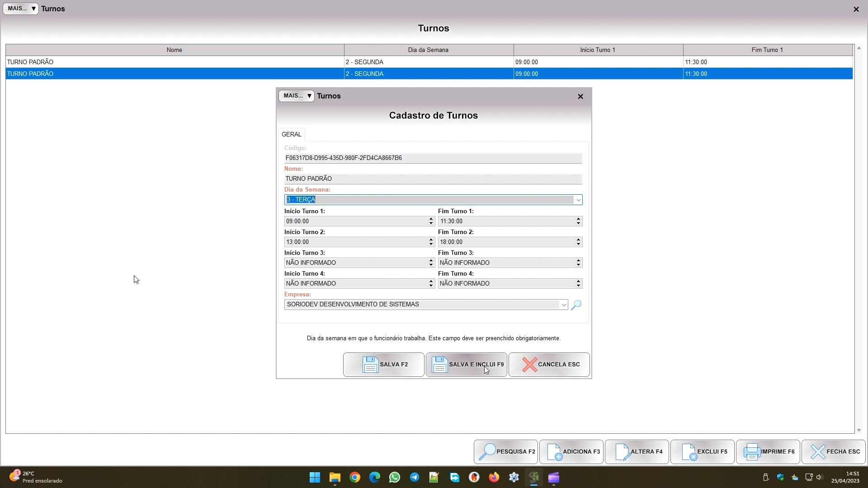The image size is (868, 488).
Task: Click the Exclui F5 delete button
Action: (x=703, y=452)
